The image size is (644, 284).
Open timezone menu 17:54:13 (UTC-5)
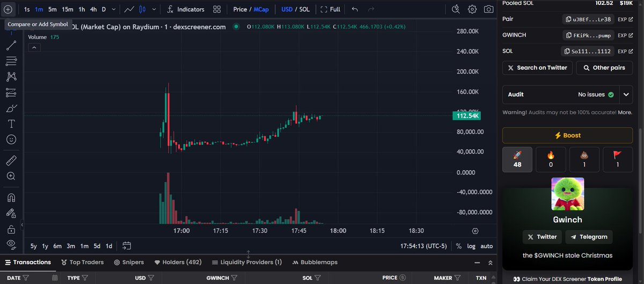[424, 246]
